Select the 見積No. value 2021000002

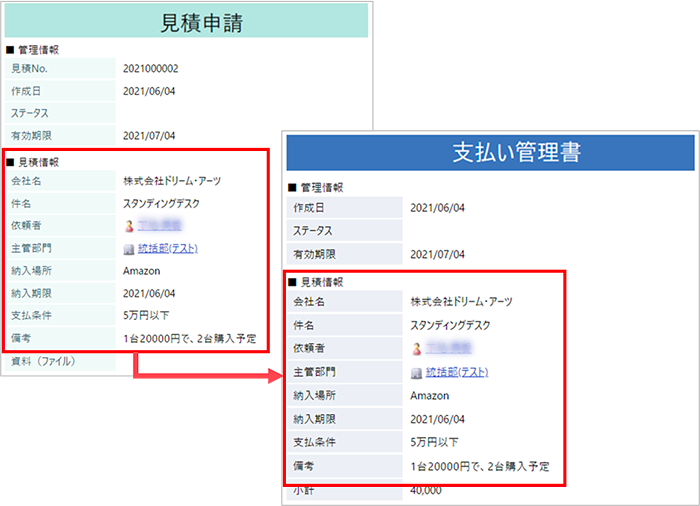pyautogui.click(x=150, y=69)
